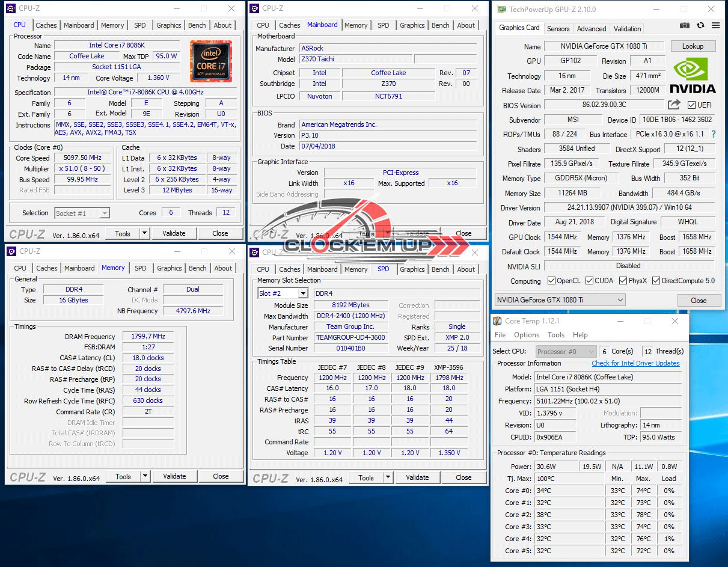Switch to the Advanced tab in GPU-Z
This screenshot has height=567, width=728.
click(592, 29)
